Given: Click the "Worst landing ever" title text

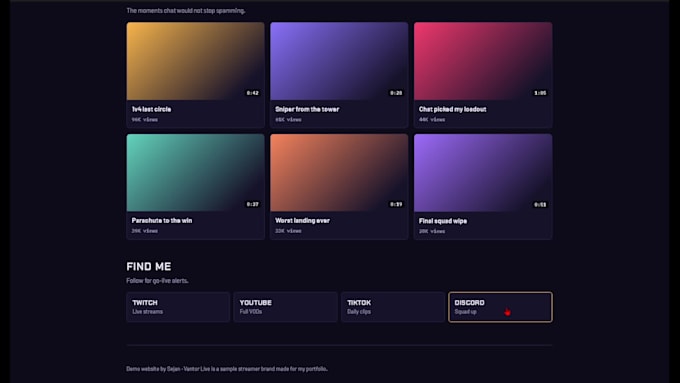Looking at the screenshot, I should pos(302,220).
